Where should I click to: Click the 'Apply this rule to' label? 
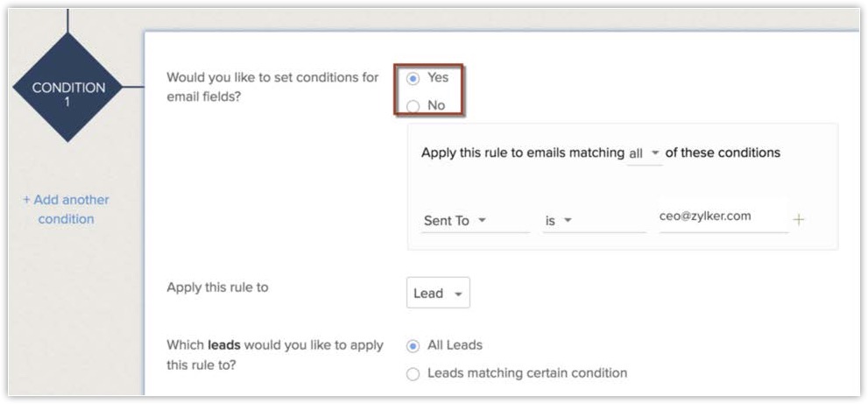(x=218, y=287)
